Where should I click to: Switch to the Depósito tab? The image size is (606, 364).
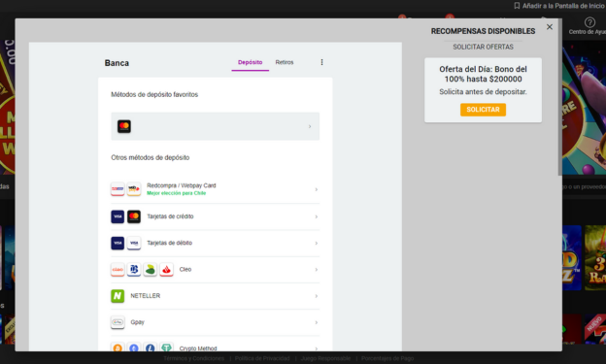pos(250,62)
